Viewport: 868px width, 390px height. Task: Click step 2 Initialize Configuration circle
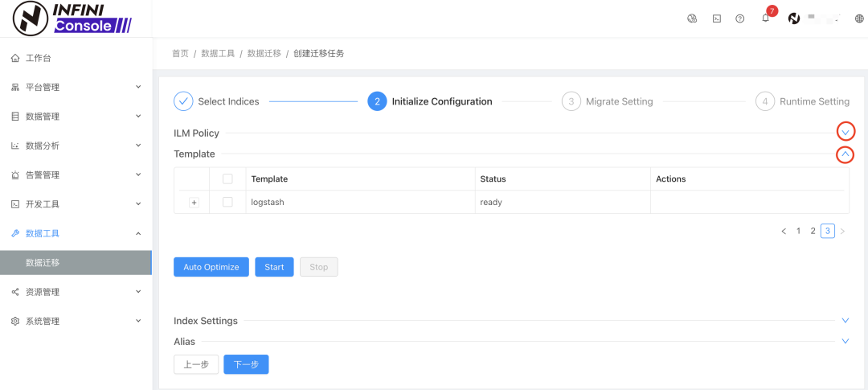point(377,101)
